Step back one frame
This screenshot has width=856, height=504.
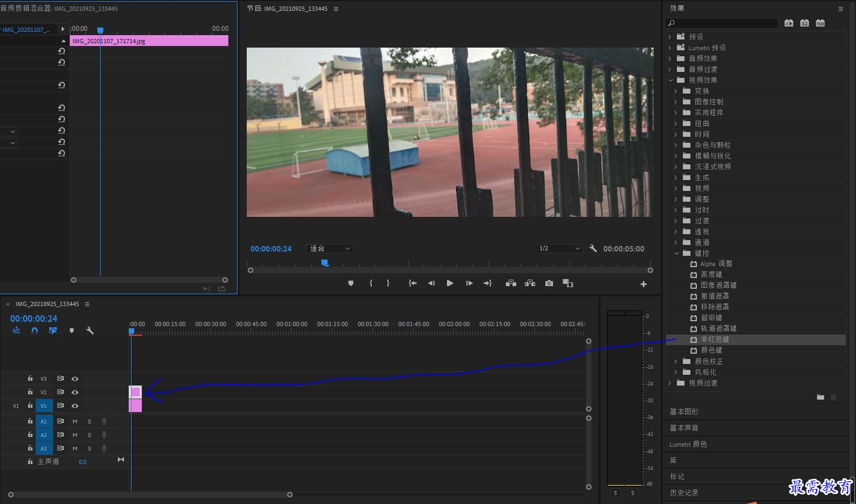click(x=431, y=283)
